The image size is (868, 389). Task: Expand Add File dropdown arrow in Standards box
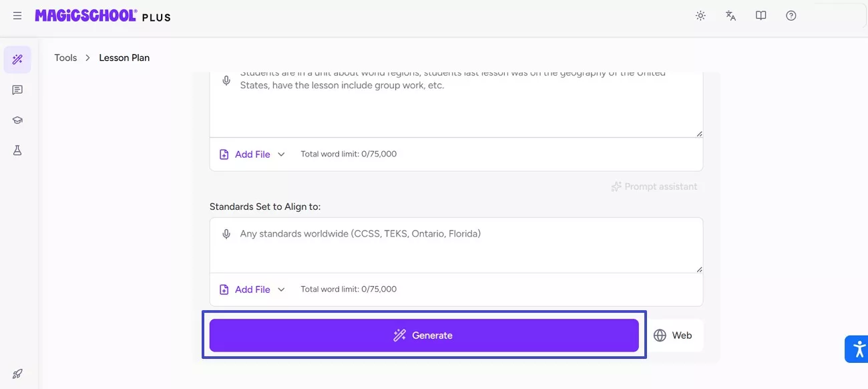281,289
